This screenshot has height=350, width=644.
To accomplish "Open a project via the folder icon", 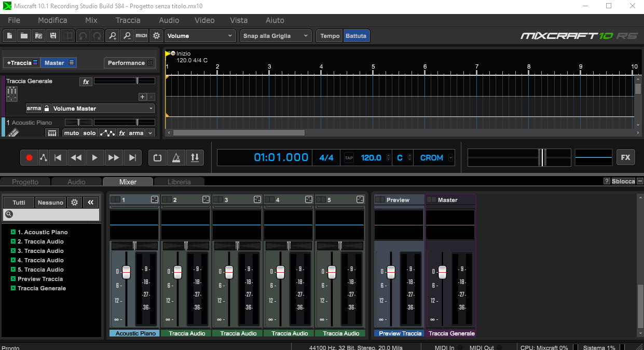I will 24,36.
